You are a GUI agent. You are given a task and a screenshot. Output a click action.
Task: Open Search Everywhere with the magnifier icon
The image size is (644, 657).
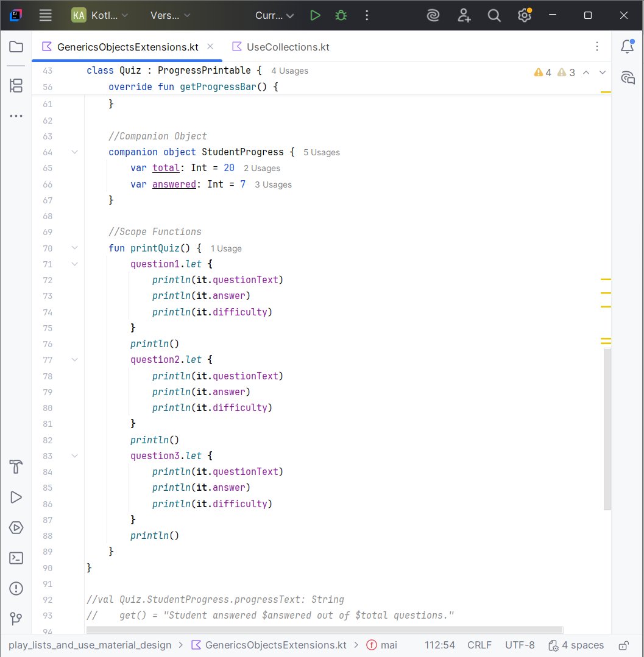pyautogui.click(x=494, y=15)
